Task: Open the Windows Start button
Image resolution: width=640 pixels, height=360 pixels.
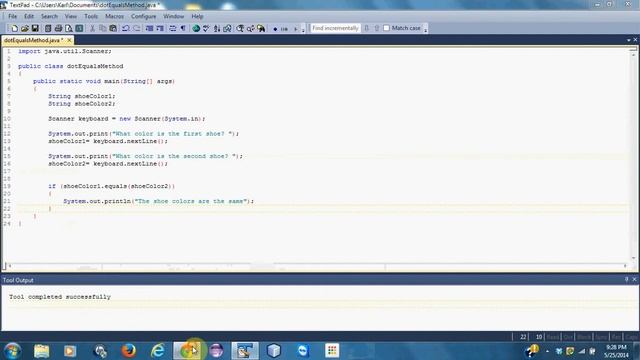Action: point(12,351)
